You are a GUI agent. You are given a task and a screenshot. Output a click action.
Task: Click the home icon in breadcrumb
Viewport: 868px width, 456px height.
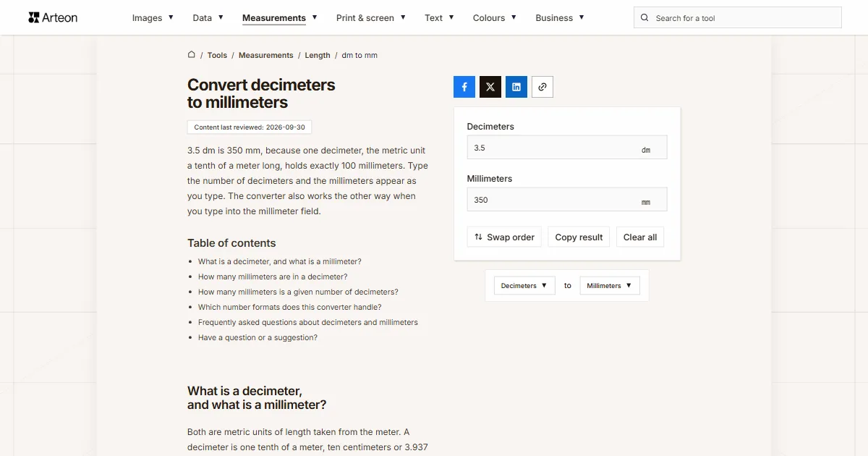tap(192, 54)
